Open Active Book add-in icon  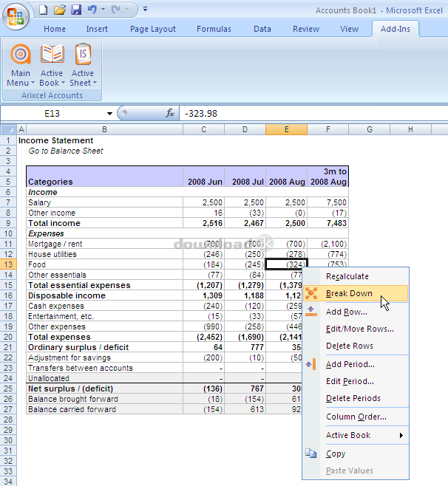[52, 54]
